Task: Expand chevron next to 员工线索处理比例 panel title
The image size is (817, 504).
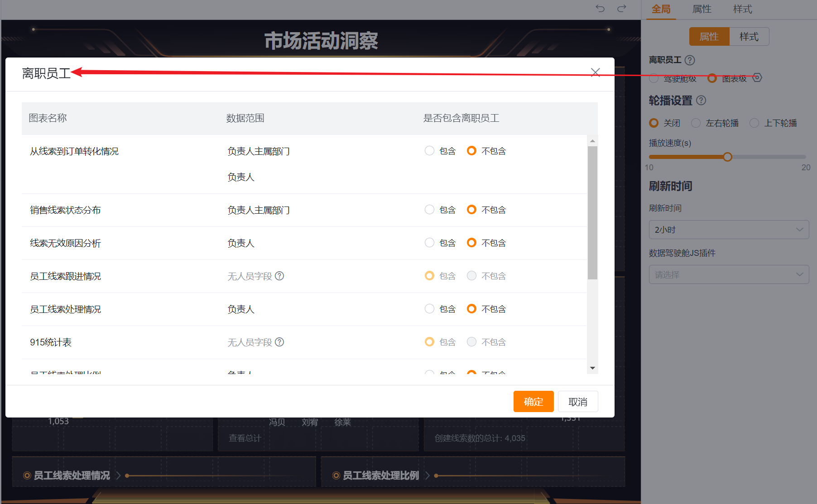Action: point(427,475)
